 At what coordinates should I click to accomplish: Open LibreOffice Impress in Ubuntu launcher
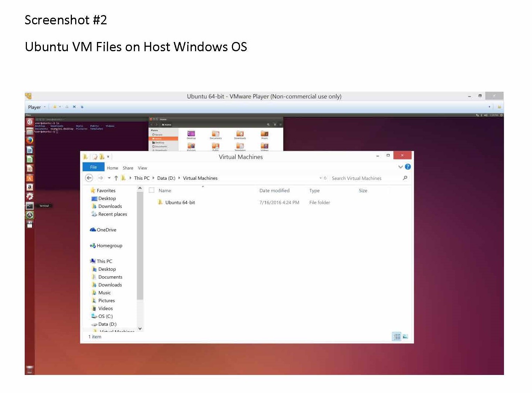[30, 168]
